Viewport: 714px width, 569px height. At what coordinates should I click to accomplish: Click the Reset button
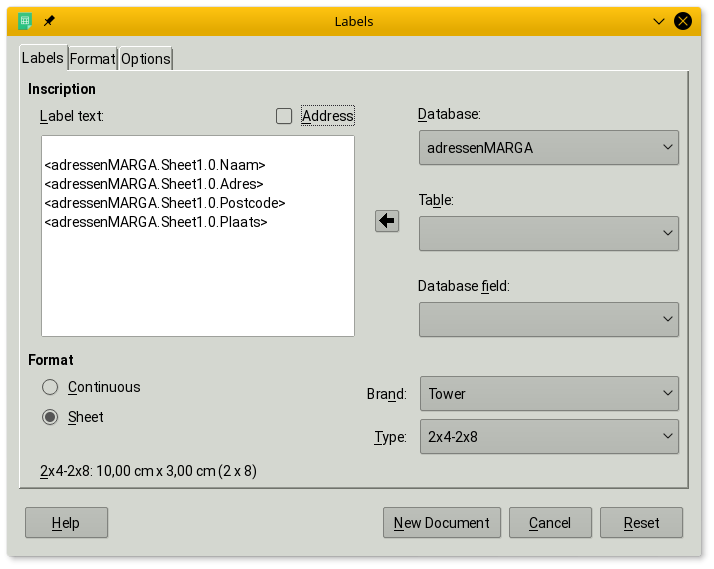click(x=641, y=523)
